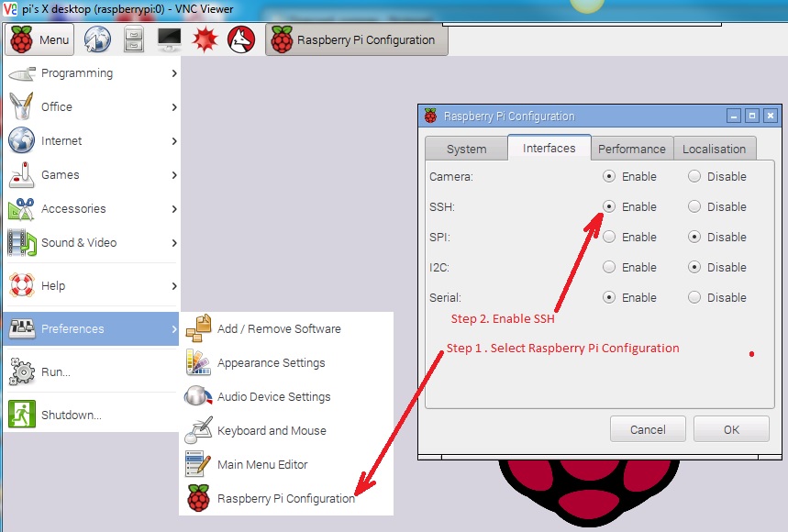This screenshot has width=788, height=532.
Task: Click the Programming category icon
Action: click(22, 73)
